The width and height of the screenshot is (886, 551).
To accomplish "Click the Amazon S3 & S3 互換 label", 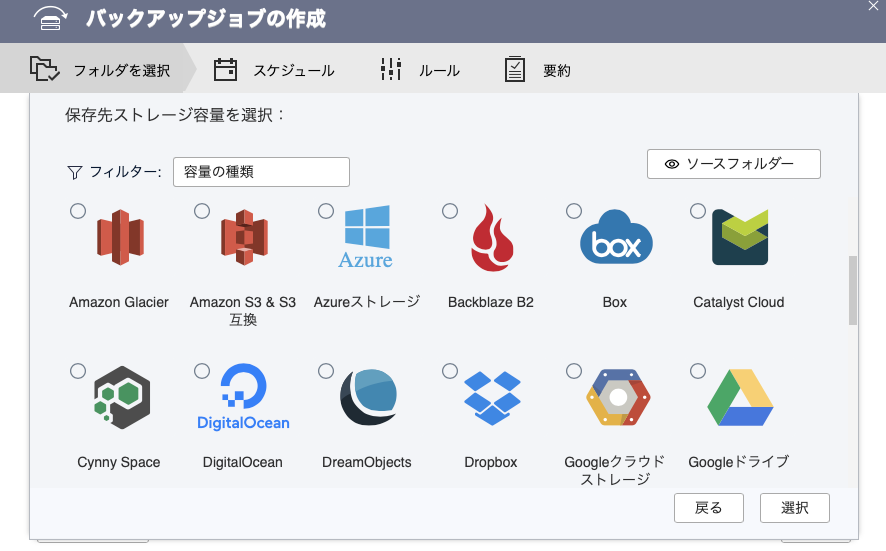I will 243,311.
